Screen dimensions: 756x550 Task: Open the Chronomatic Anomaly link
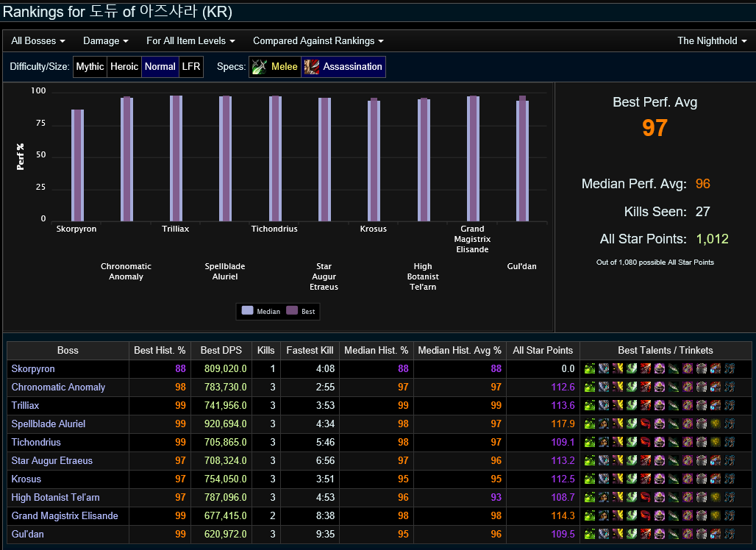tap(58, 387)
